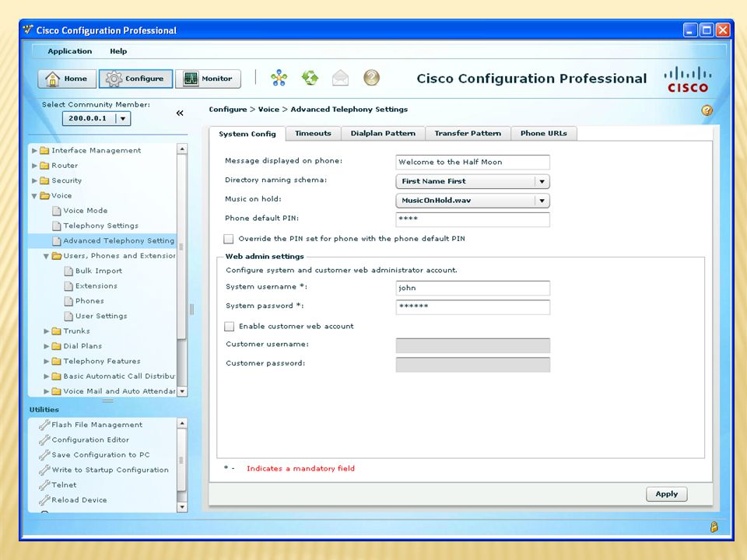Screen dimensions: 747x560
Task: Open the Monitor view
Action: tap(209, 79)
